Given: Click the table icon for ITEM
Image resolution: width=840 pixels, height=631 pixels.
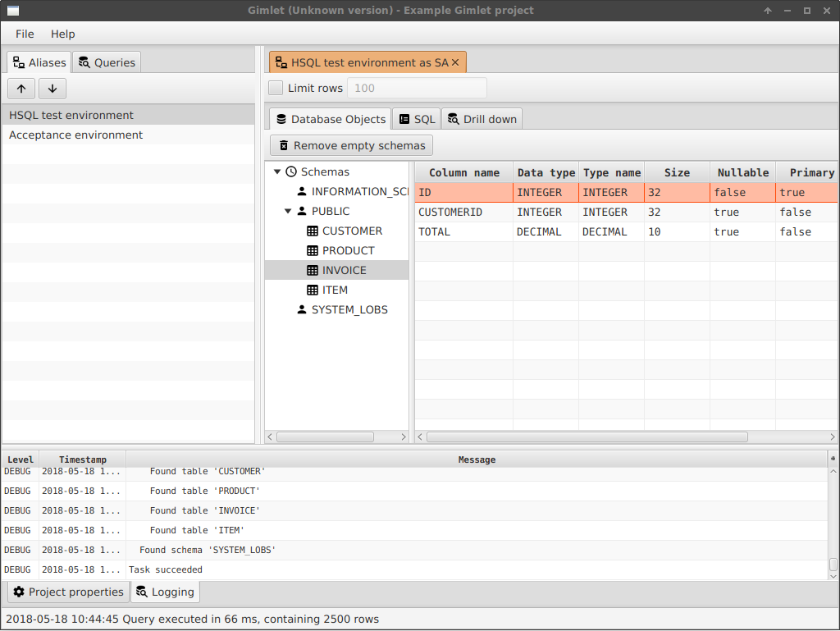Looking at the screenshot, I should tap(313, 290).
